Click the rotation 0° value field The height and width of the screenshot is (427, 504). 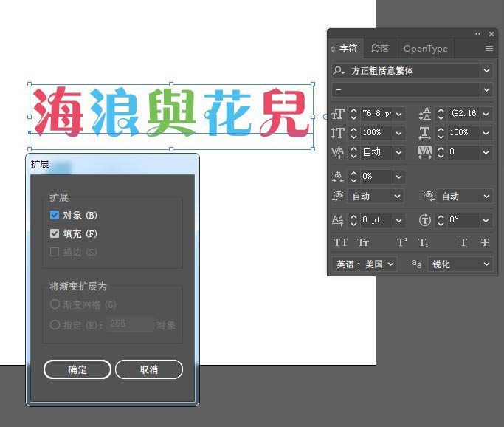(463, 220)
